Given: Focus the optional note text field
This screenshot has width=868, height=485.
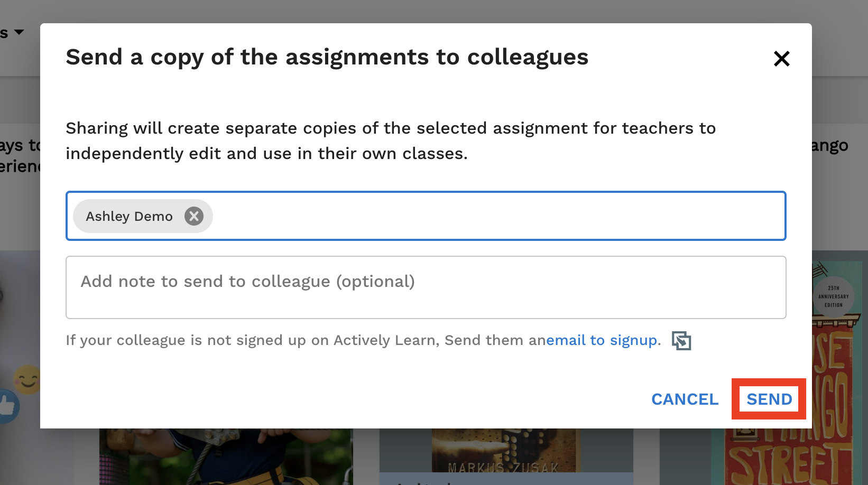Looking at the screenshot, I should (x=426, y=287).
